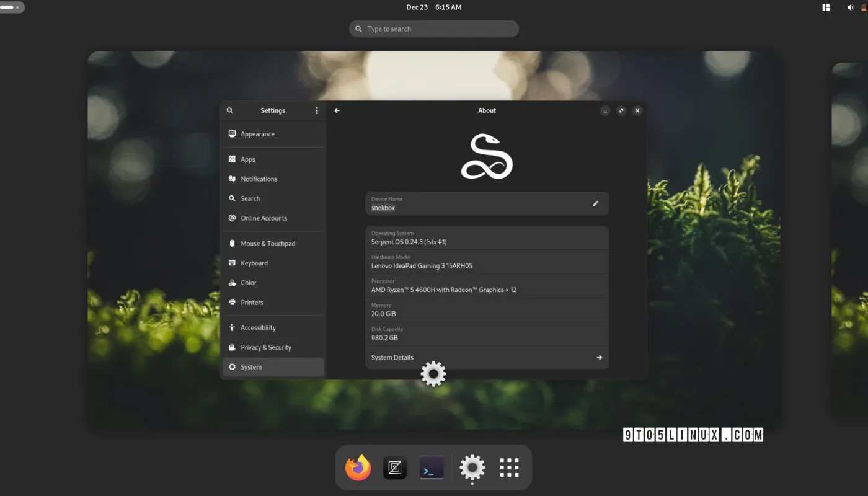
Task: Click the tiling layout icon in top bar
Action: pyautogui.click(x=826, y=7)
